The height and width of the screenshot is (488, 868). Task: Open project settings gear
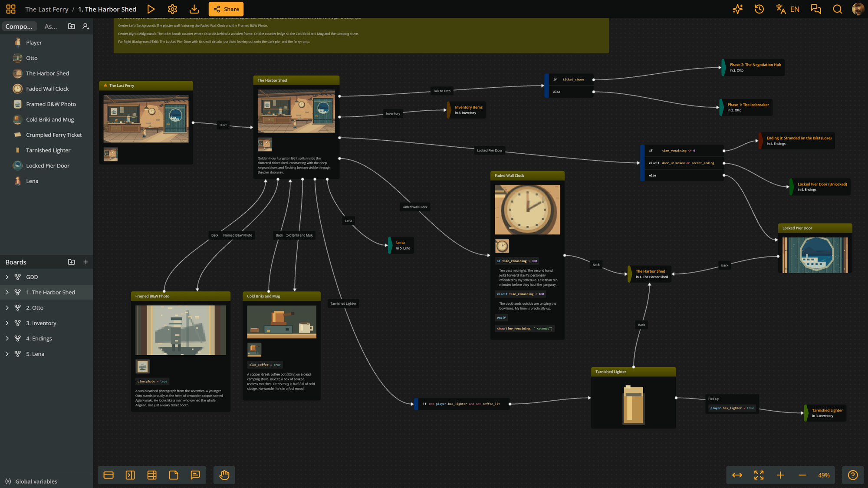click(x=172, y=9)
